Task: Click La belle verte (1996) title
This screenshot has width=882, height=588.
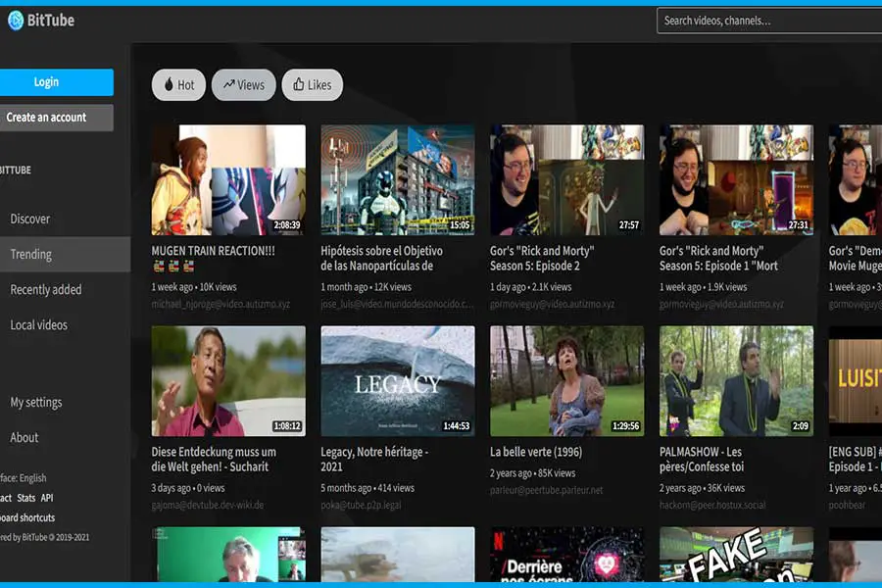Action: coord(536,452)
